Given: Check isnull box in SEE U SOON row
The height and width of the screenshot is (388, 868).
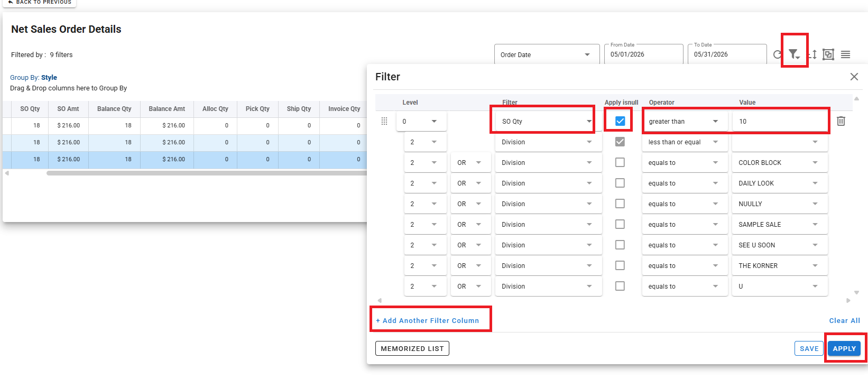Looking at the screenshot, I should point(620,245).
